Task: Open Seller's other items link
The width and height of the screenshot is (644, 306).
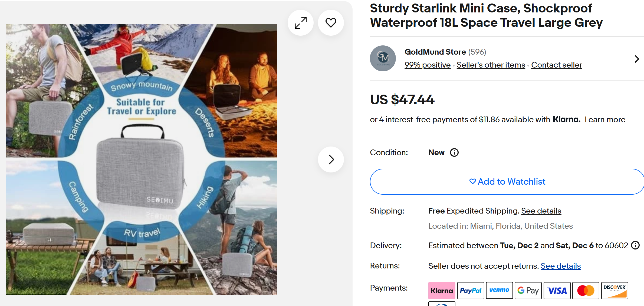Action: (491, 65)
